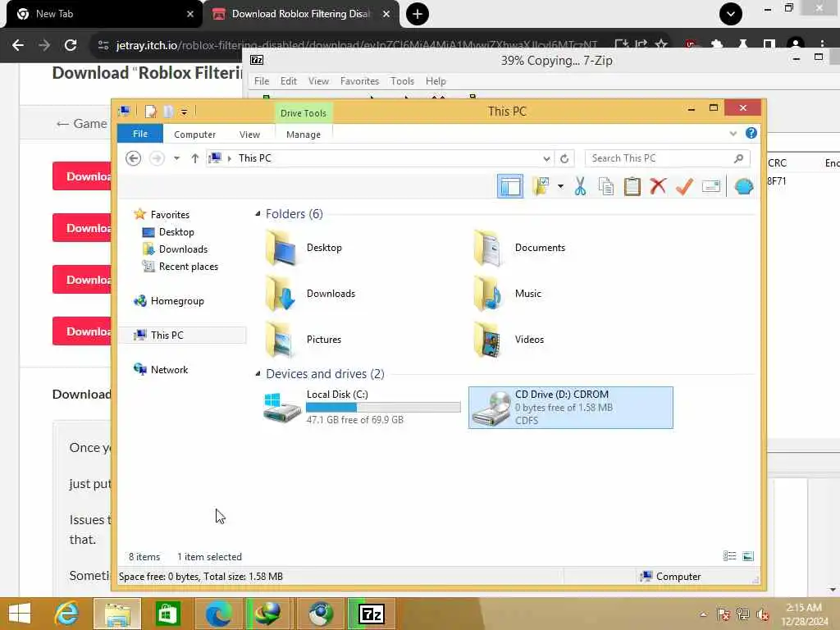The height and width of the screenshot is (630, 840).
Task: Open Tools menu in 7-Zip window
Action: pos(402,81)
